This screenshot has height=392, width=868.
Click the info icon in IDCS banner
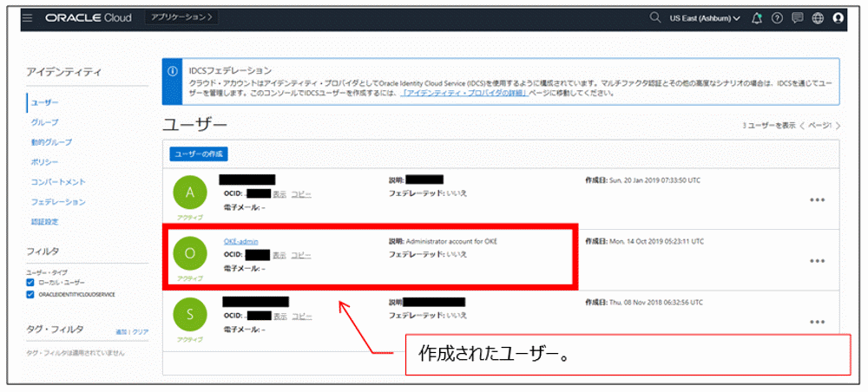172,71
